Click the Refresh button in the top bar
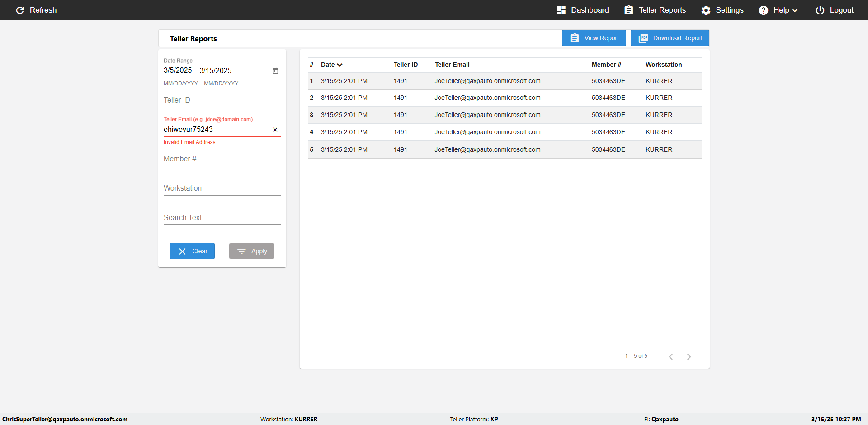 click(x=36, y=10)
